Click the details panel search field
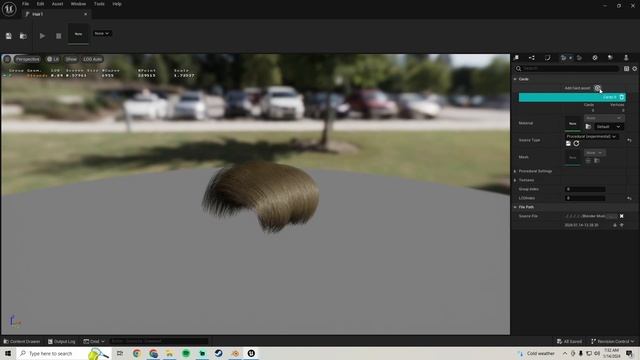The width and height of the screenshot is (640, 360). click(567, 69)
